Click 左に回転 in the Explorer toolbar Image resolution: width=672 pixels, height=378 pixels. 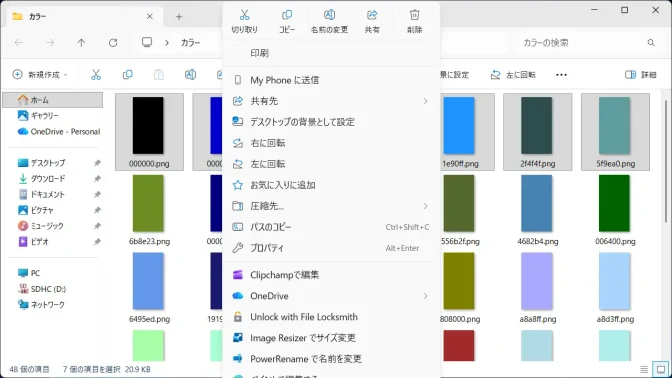(513, 75)
